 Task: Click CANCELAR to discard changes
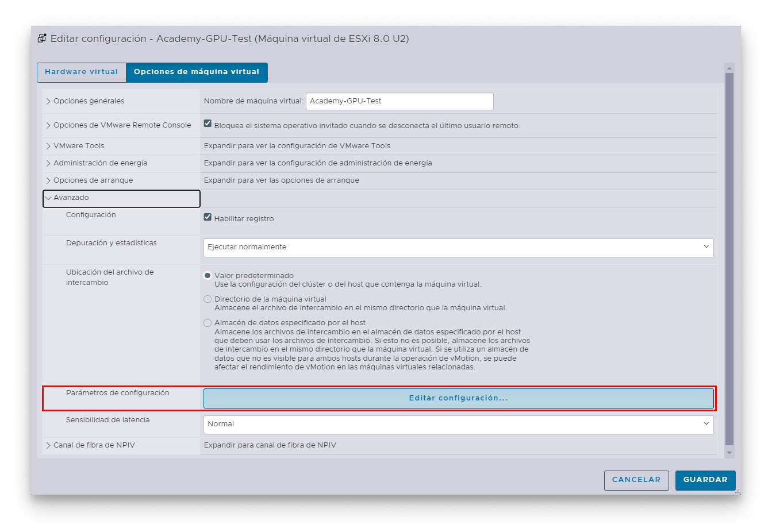point(636,480)
